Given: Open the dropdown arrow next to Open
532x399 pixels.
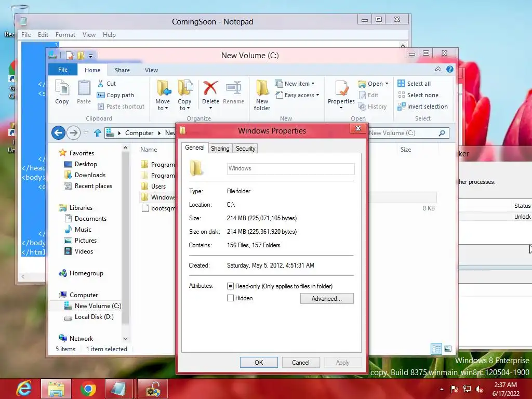Looking at the screenshot, I should point(387,84).
